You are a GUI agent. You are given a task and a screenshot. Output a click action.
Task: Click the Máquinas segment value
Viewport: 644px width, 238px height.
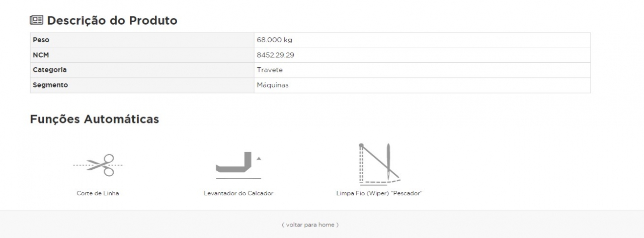coord(273,85)
